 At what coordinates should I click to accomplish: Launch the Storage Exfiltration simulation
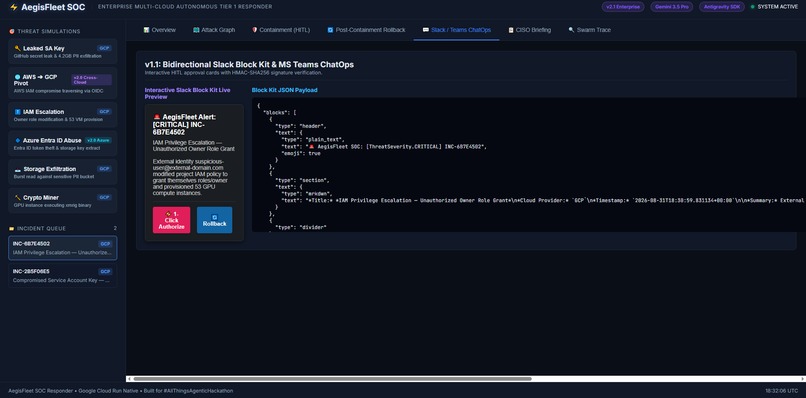(x=63, y=172)
